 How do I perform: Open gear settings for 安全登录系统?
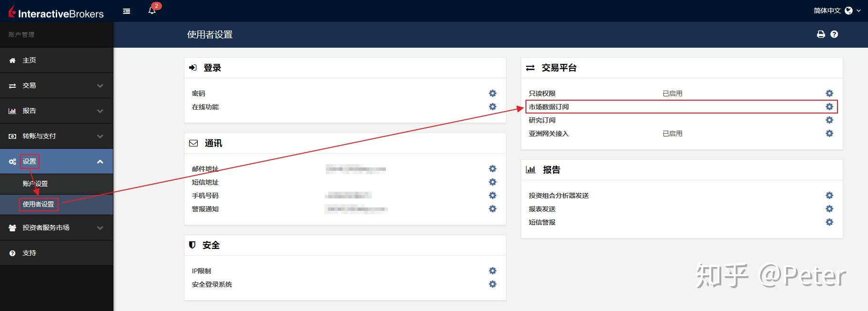point(493,284)
